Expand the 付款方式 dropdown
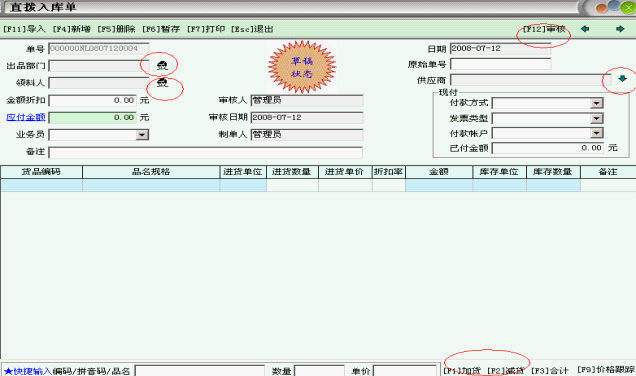Viewport: 636px width, 376px height. [596, 103]
